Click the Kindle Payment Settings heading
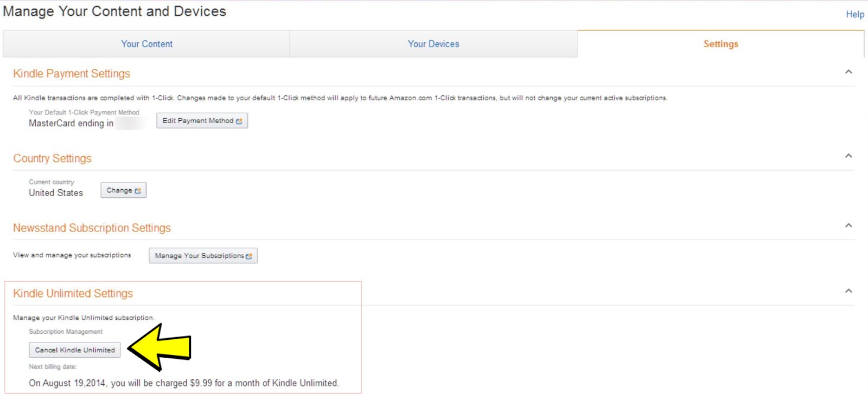The image size is (868, 394). tap(72, 74)
